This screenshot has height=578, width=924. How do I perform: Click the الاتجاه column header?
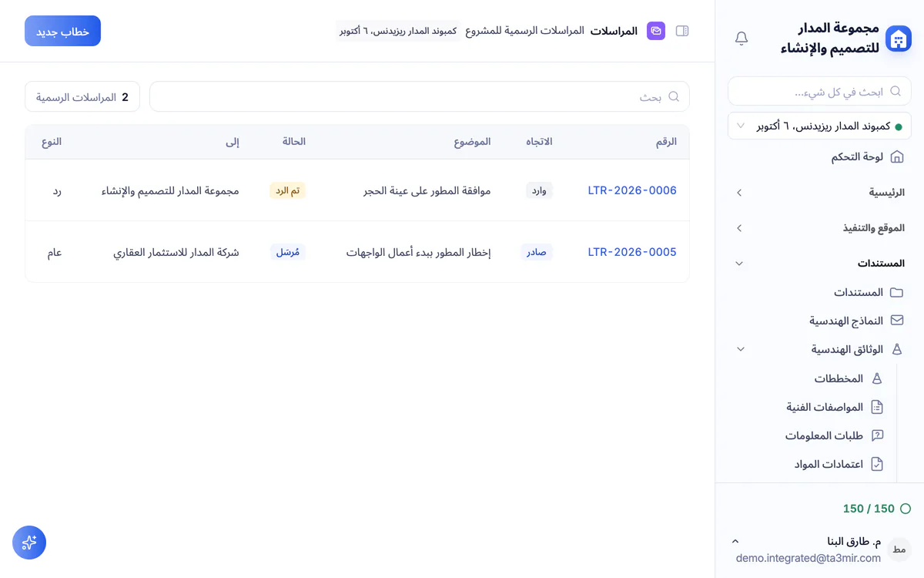coord(539,142)
